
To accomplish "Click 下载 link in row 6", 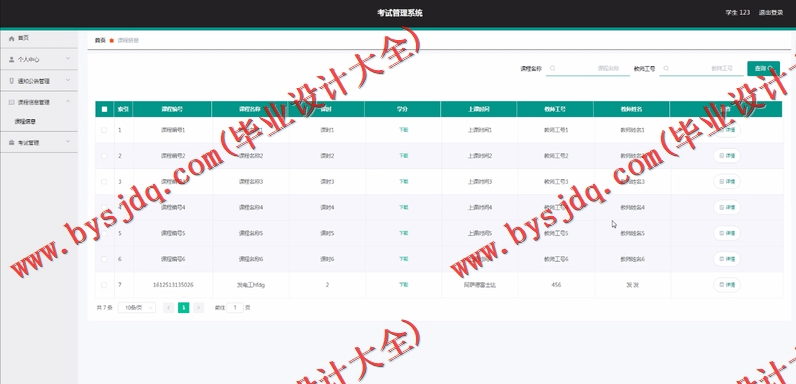I will [403, 259].
